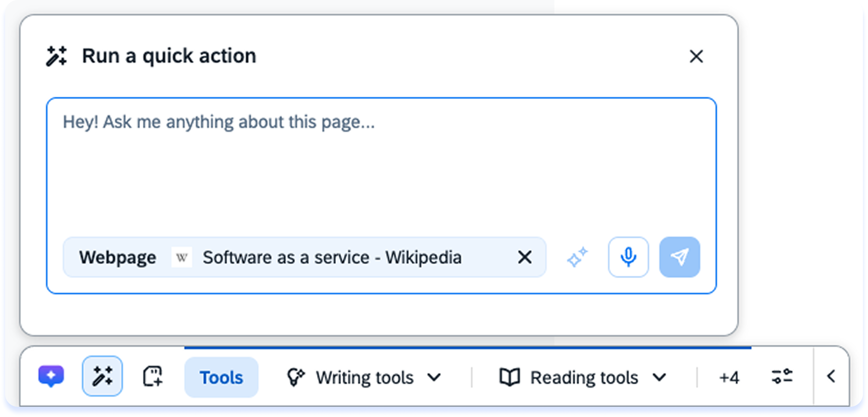Viewport: 868px width, 417px height.
Task: Open the toolbar settings sliders icon
Action: point(782,376)
